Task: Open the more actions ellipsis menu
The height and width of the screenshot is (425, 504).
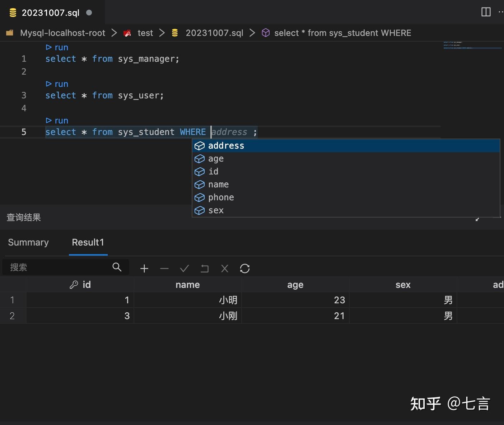Action: coord(500,12)
